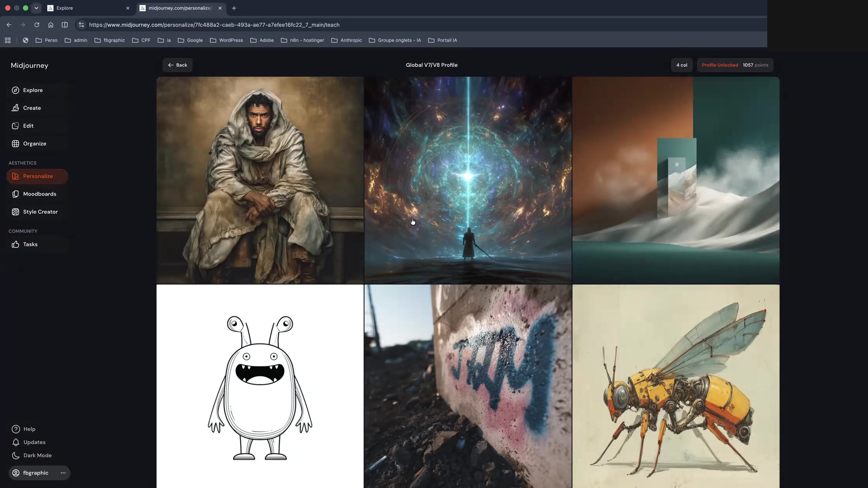Image resolution: width=868 pixels, height=488 pixels.
Task: View site information for midjourney.com
Action: [x=81, y=25]
